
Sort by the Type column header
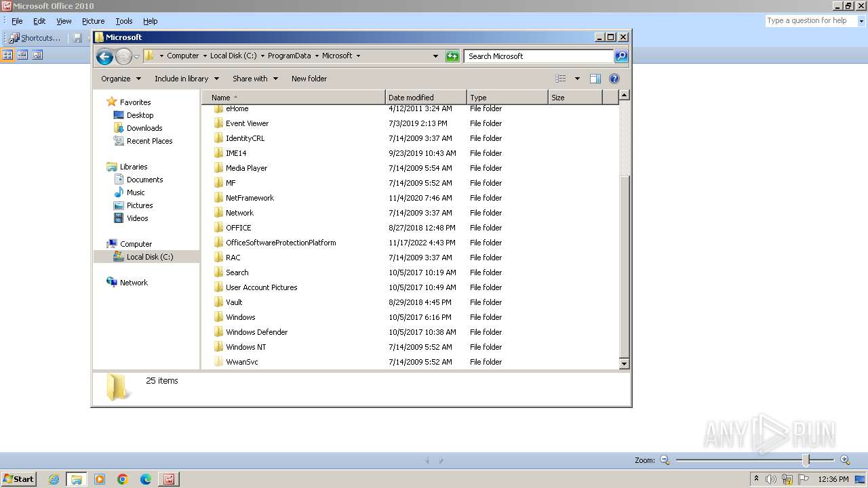pos(507,98)
